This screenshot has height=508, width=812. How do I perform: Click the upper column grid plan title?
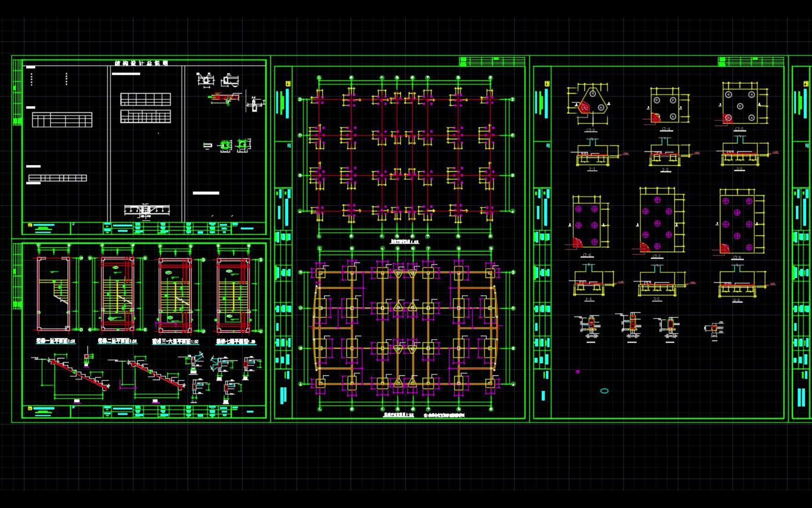[x=404, y=241]
